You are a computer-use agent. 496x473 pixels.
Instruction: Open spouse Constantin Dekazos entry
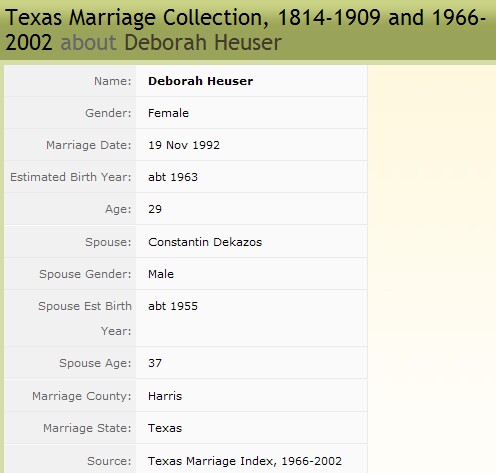pyautogui.click(x=205, y=242)
